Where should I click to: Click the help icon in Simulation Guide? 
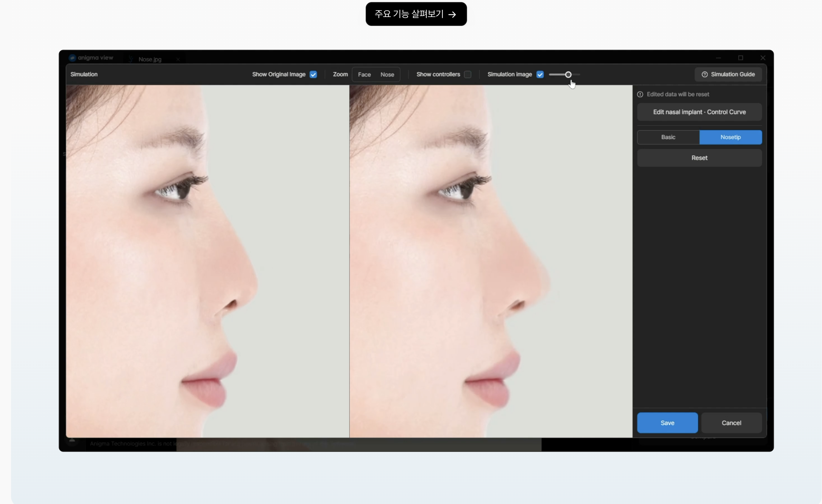click(x=705, y=74)
